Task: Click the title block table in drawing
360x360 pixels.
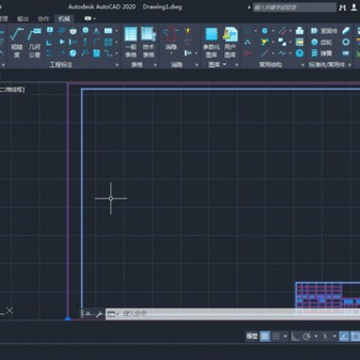Action: (328, 297)
